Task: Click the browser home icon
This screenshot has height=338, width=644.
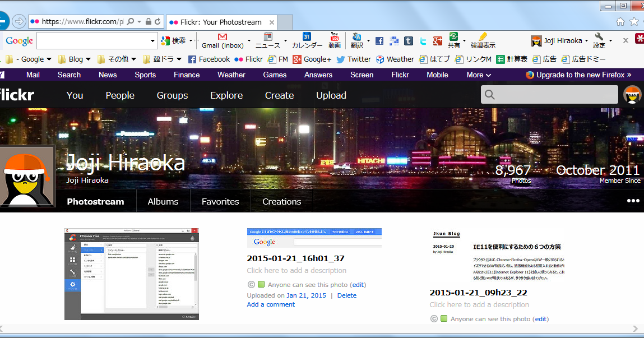Action: (620, 21)
